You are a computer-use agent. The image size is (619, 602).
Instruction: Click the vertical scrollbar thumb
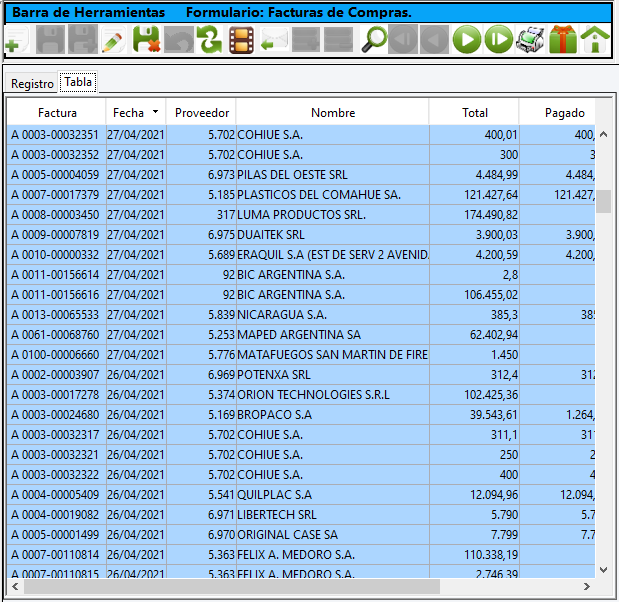pos(603,201)
